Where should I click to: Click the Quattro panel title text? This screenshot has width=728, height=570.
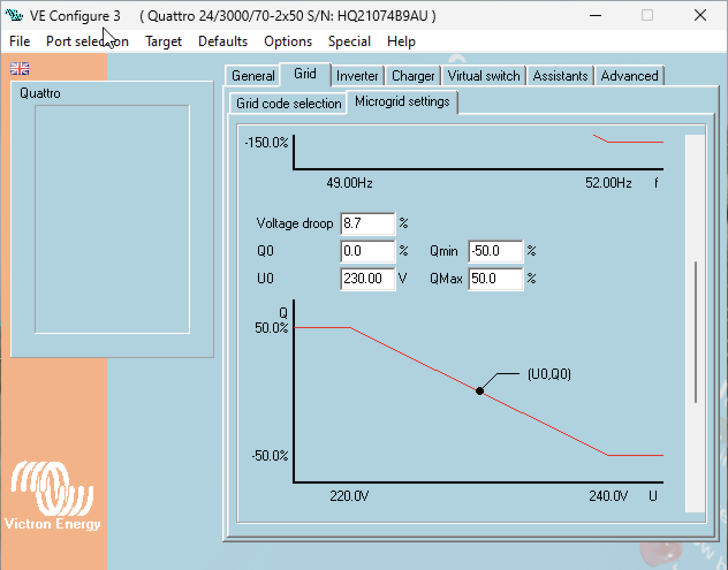[x=40, y=93]
